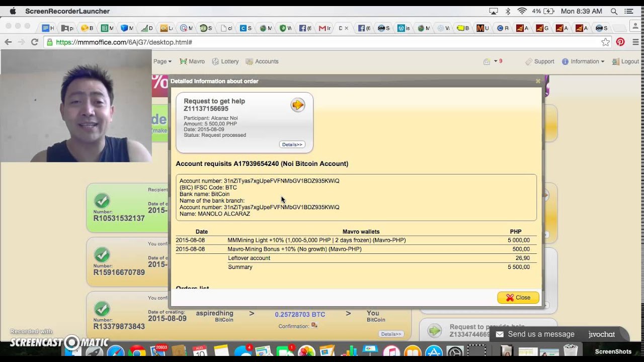The image size is (644, 362).
Task: Click the green checkmark for order R13379873843
Action: click(102, 309)
